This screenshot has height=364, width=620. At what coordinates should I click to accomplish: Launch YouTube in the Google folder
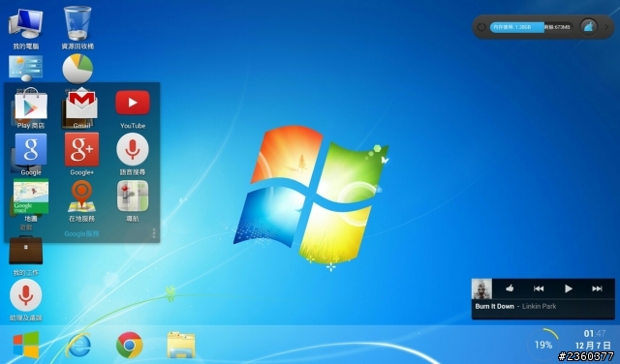[x=133, y=103]
